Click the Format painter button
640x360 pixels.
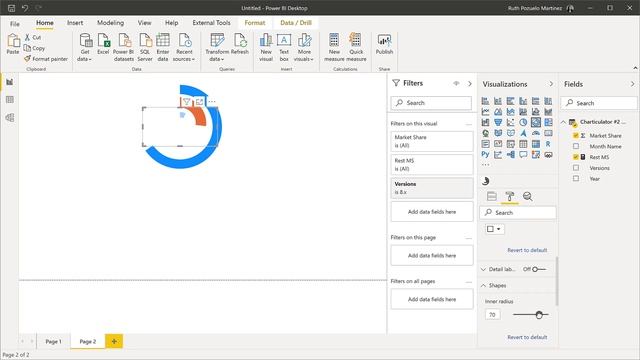[x=46, y=59]
